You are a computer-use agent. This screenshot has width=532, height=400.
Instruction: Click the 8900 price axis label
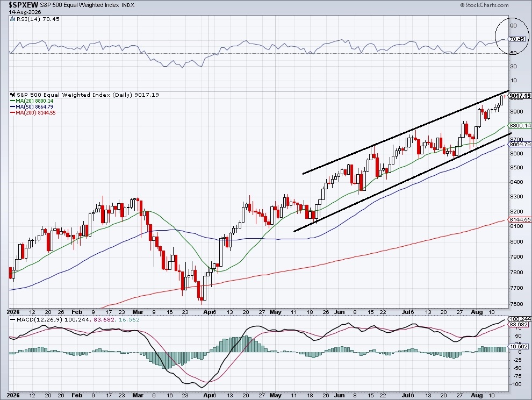(516, 111)
